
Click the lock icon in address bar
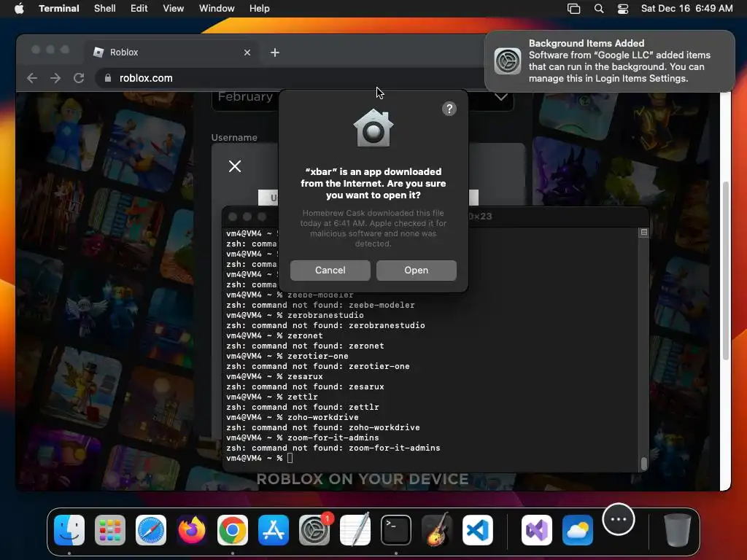pos(108,78)
